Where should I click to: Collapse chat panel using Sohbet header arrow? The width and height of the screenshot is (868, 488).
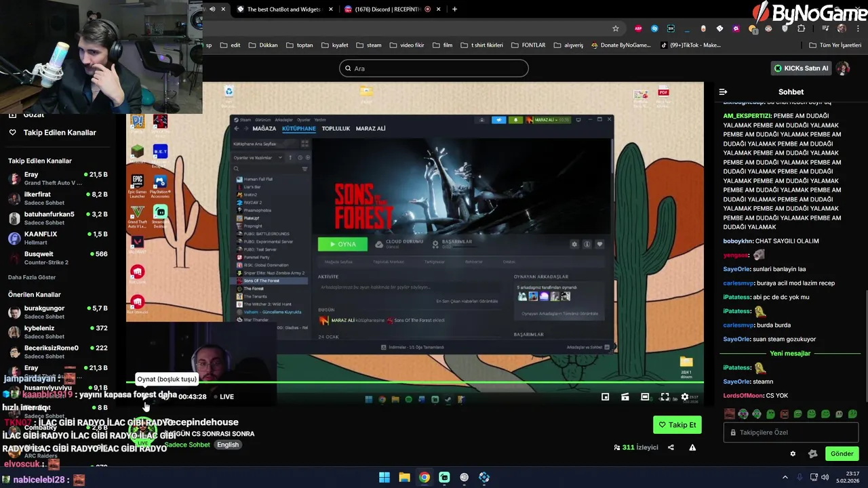click(723, 92)
